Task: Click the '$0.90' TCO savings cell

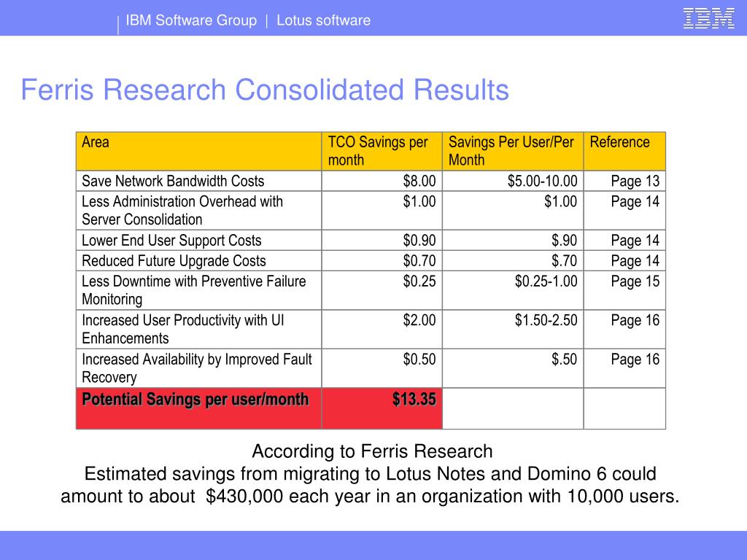Action: pos(382,241)
